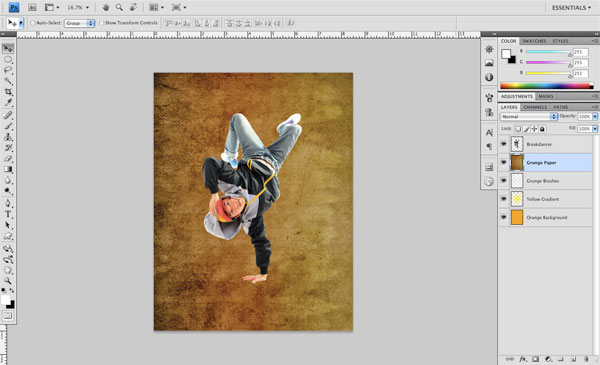Click the Breakdancer layer thumbnail
The image size is (600, 365).
(517, 144)
